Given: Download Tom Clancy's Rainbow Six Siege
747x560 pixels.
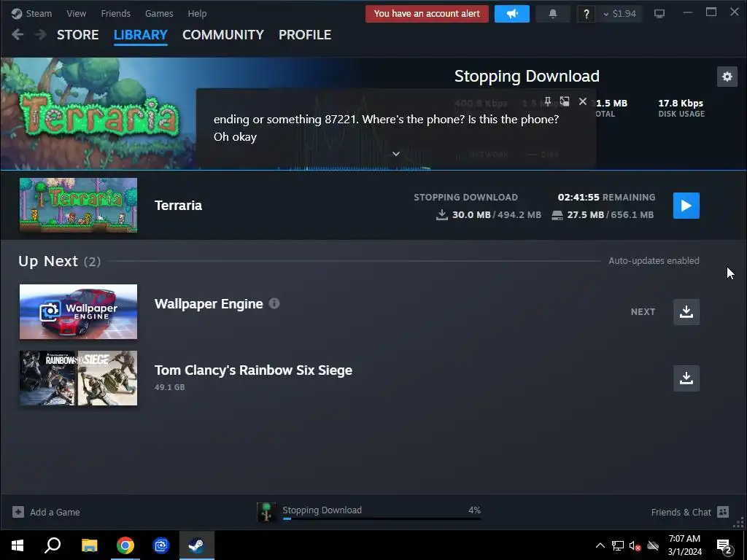Looking at the screenshot, I should (686, 378).
